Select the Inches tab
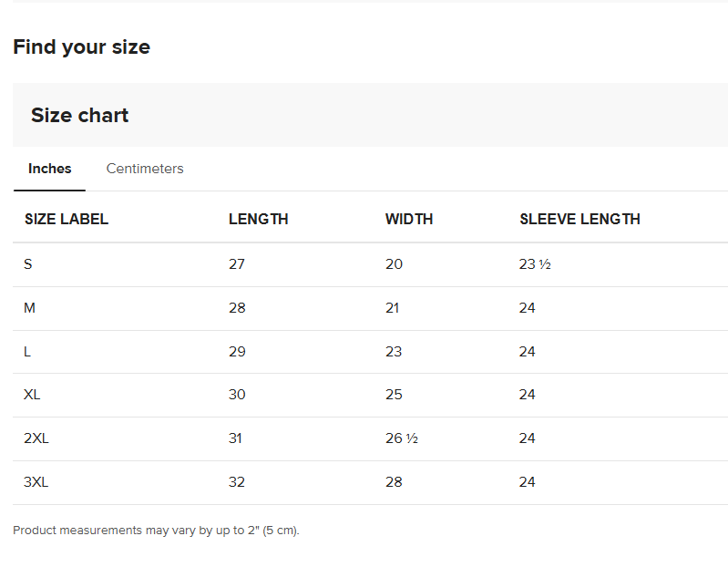The width and height of the screenshot is (728, 567). (x=50, y=169)
